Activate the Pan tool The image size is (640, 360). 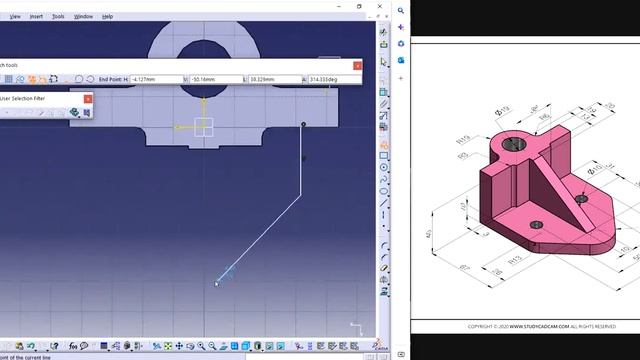pos(179,346)
